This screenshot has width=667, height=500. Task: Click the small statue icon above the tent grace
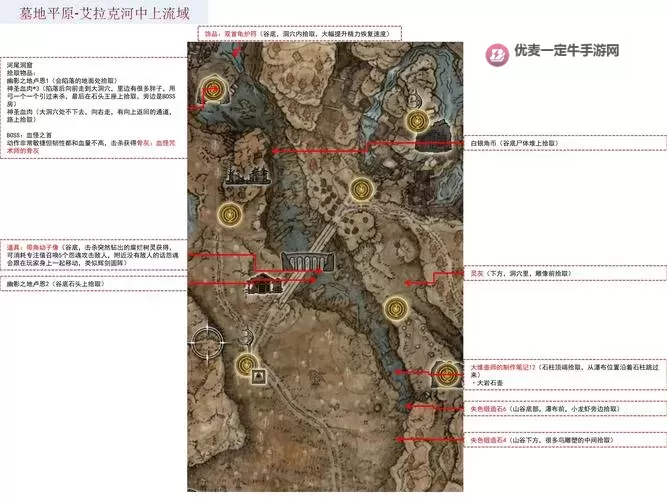pos(248,337)
